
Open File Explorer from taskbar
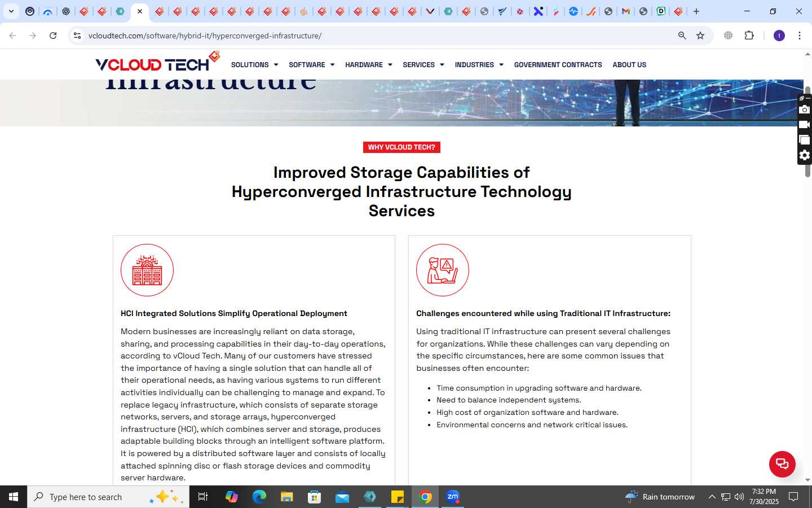click(287, 497)
